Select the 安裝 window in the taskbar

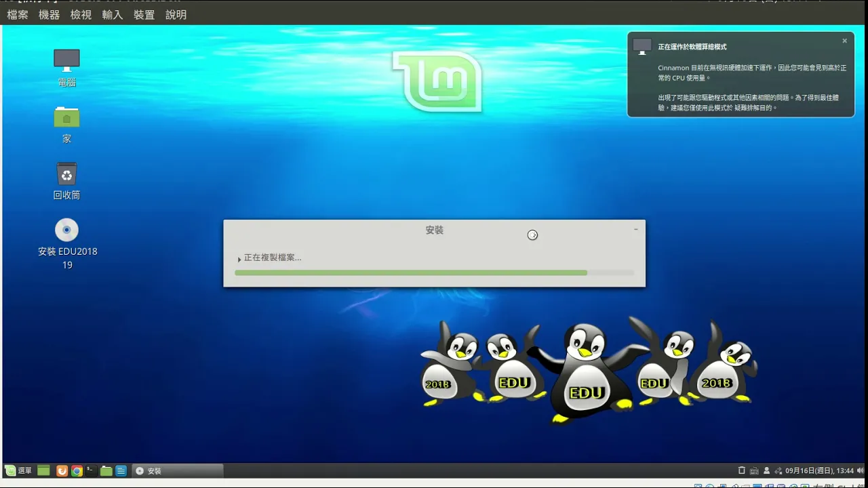[x=177, y=470]
